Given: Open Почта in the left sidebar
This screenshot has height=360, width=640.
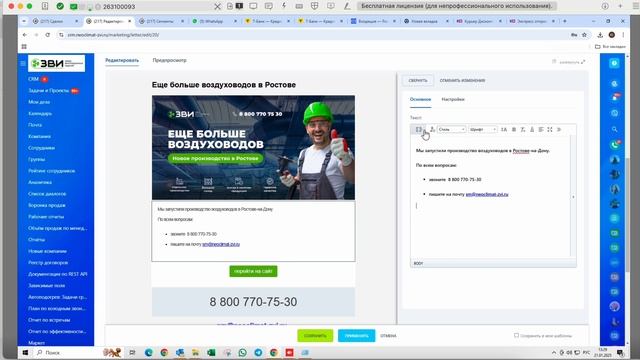Looking at the screenshot, I should click(35, 125).
